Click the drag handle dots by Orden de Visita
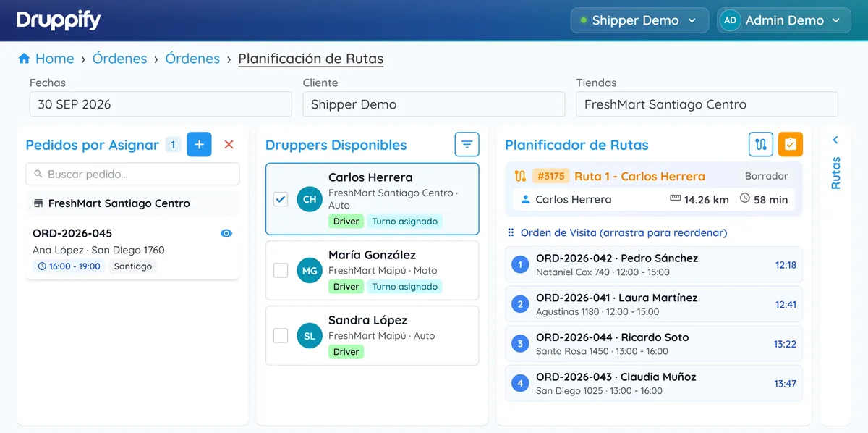 (511, 232)
